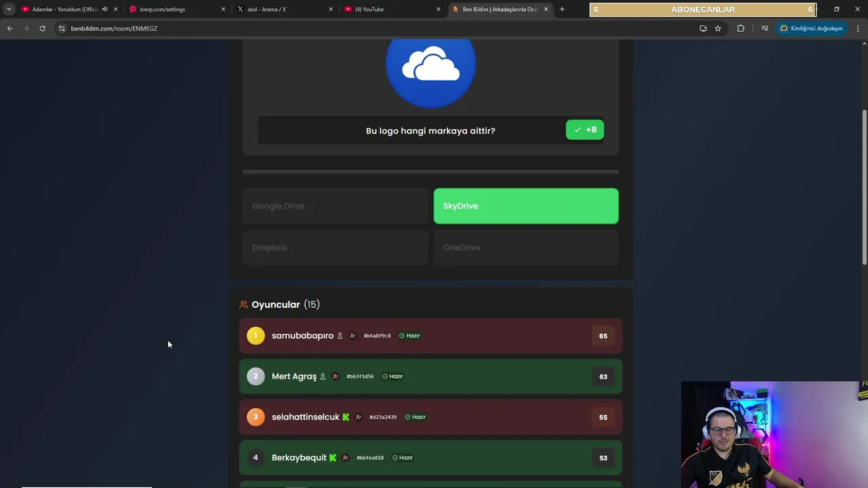Image resolution: width=868 pixels, height=488 pixels.
Task: Click the Hazır status of samubabapıro
Action: tap(410, 336)
